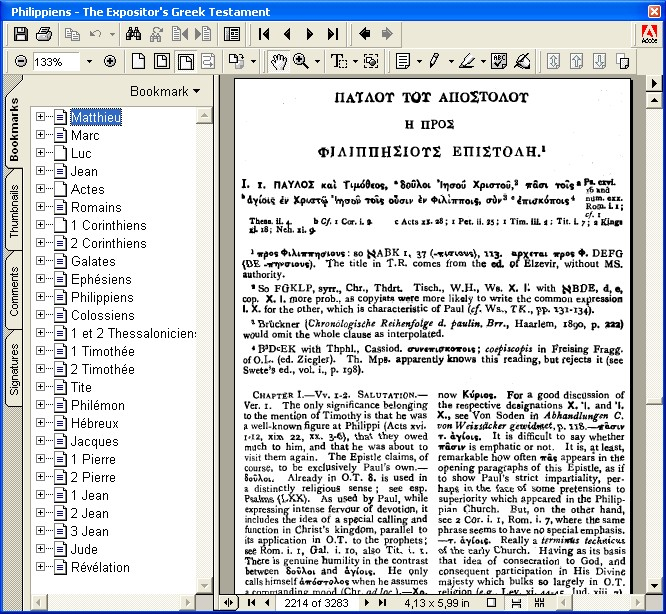Image resolution: width=666 pixels, height=614 pixels.
Task: Expand the Hébreux bookmark
Action: pos(40,423)
